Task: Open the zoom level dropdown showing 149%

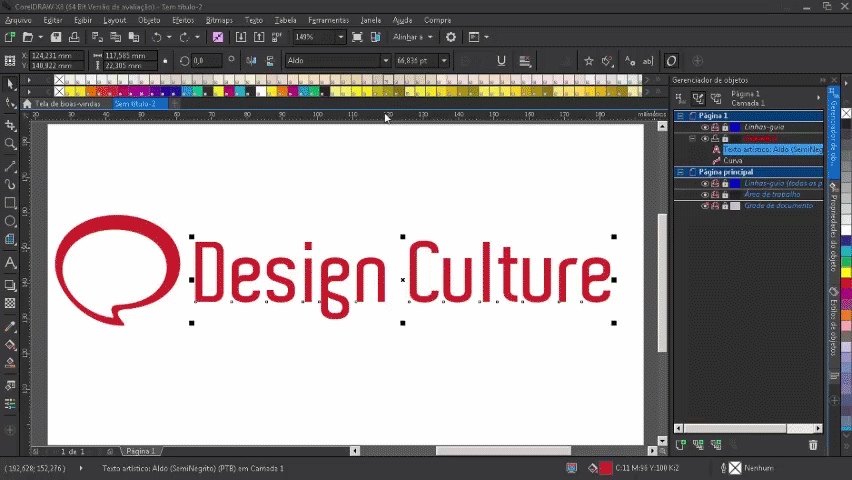Action: (341, 37)
